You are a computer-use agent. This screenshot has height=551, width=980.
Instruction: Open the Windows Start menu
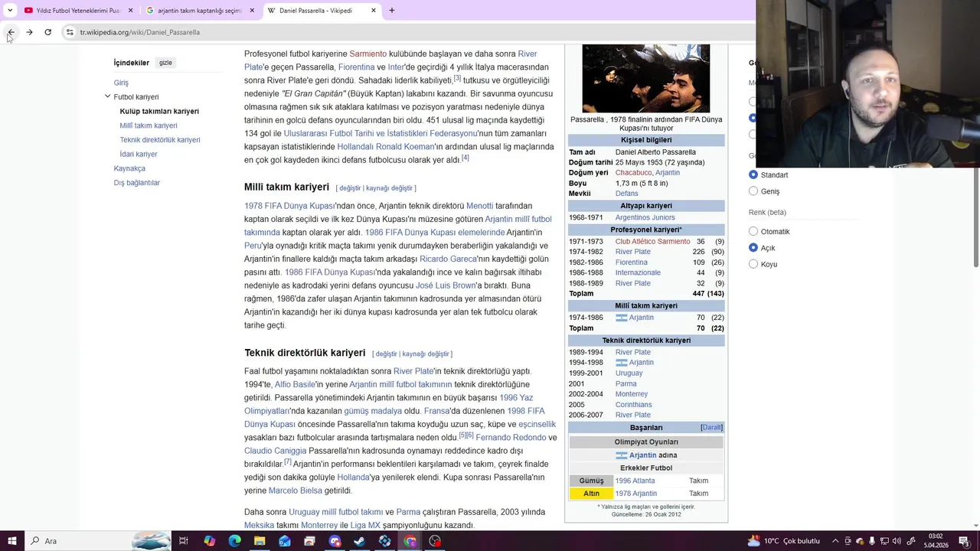(x=11, y=541)
